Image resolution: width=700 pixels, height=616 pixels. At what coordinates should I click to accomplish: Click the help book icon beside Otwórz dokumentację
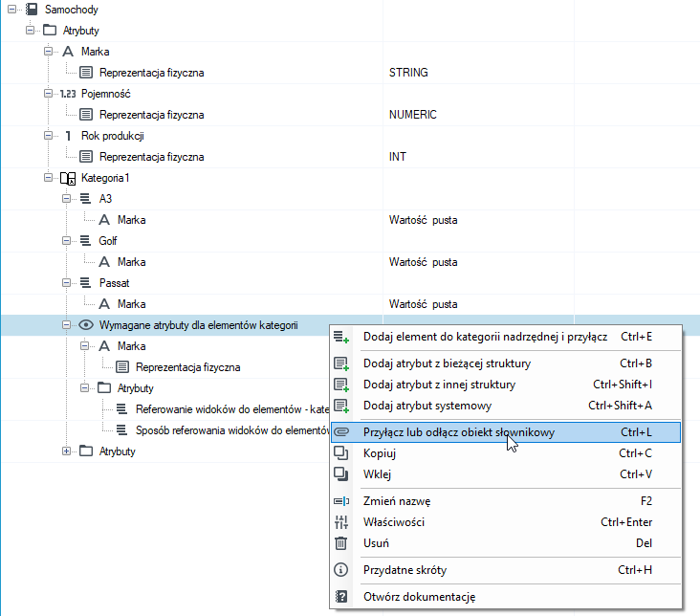tap(341, 597)
